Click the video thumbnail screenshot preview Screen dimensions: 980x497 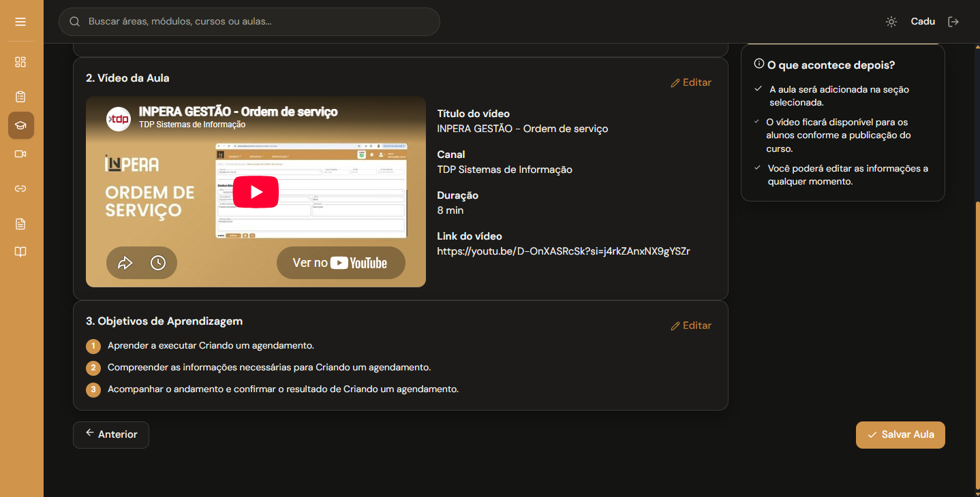pos(311,191)
